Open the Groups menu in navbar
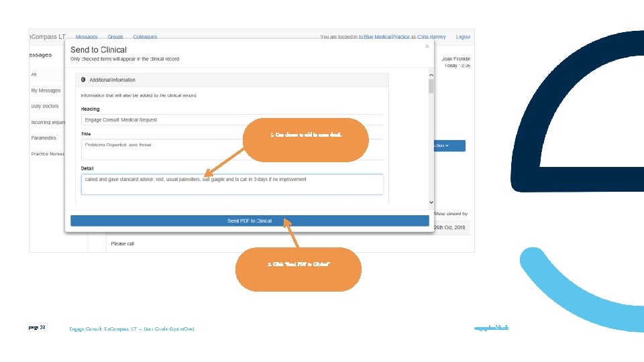Viewport: 644px width, 362px height. click(x=115, y=36)
